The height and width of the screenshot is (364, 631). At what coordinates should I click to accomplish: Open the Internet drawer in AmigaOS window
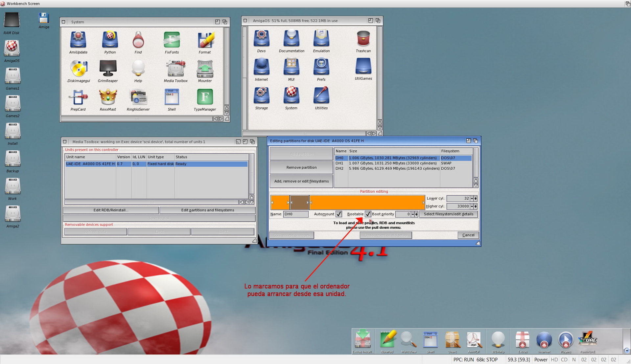click(x=261, y=67)
